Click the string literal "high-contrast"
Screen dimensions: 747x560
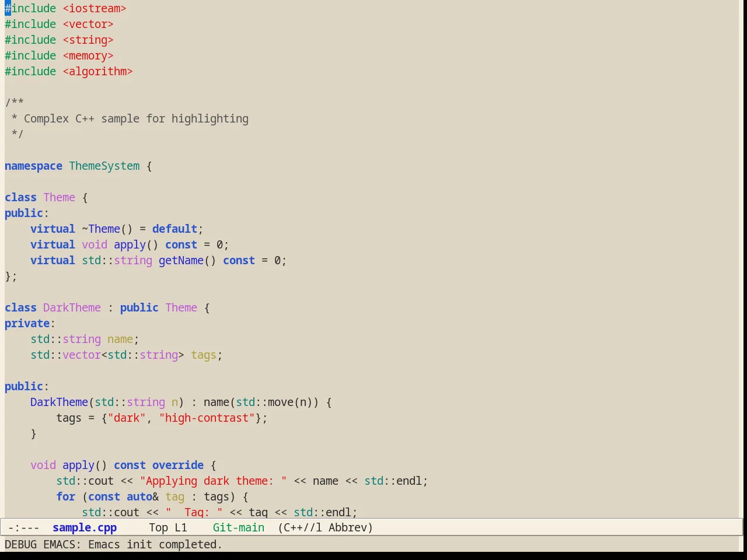(x=207, y=418)
